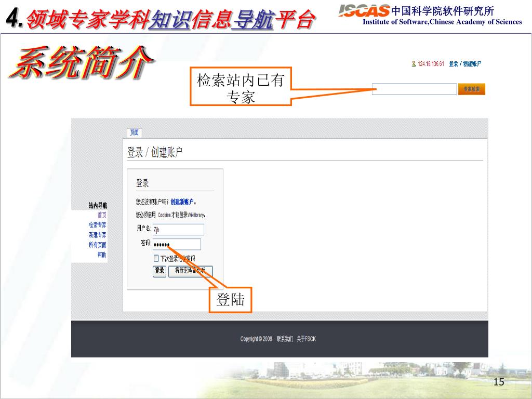This screenshot has width=532, height=399.
Task: Go to 首页 in site navigation
Action: [102, 215]
